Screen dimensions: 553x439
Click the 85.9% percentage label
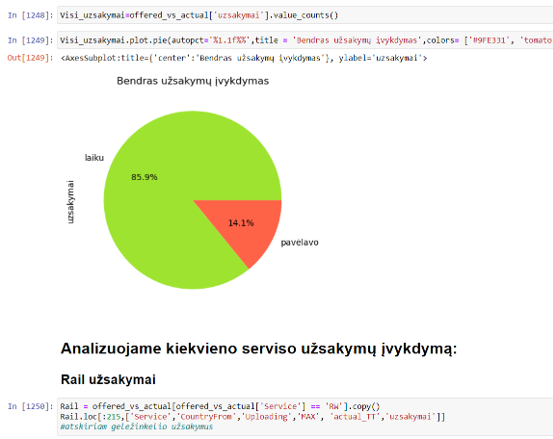144,177
